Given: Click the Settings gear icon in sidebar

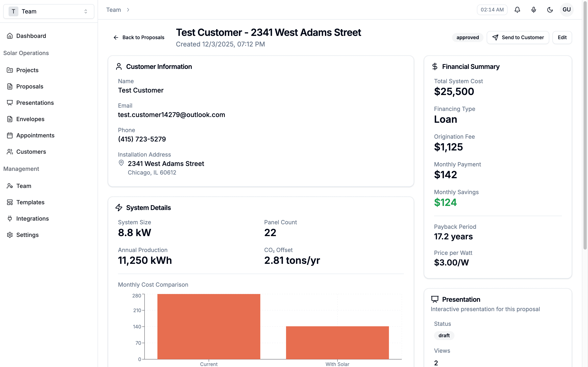Looking at the screenshot, I should 10,235.
